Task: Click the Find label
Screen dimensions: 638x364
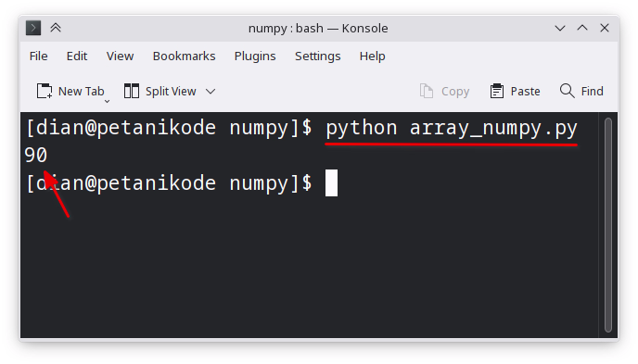Action: [592, 92]
